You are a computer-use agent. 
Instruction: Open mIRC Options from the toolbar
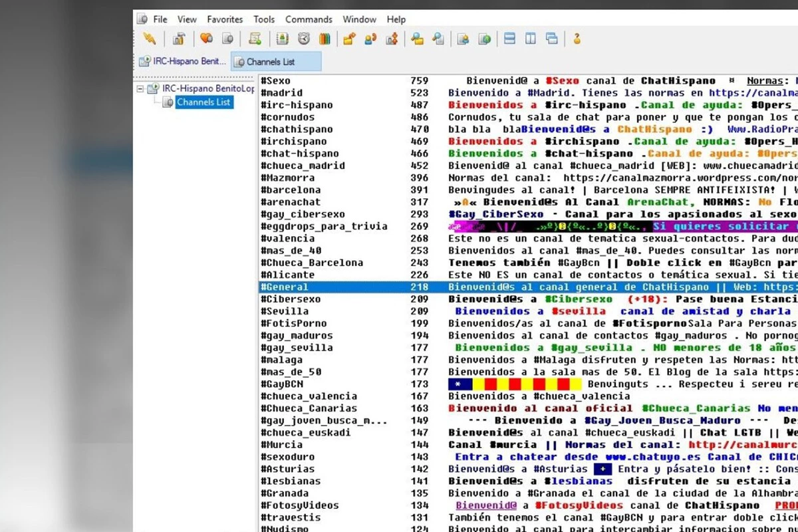click(179, 39)
